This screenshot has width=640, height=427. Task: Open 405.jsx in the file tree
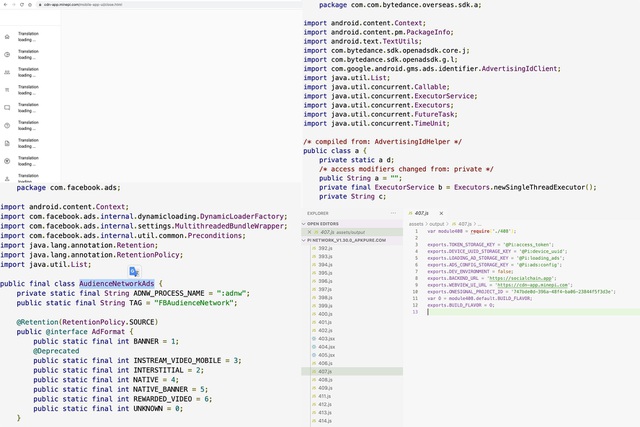pos(326,355)
